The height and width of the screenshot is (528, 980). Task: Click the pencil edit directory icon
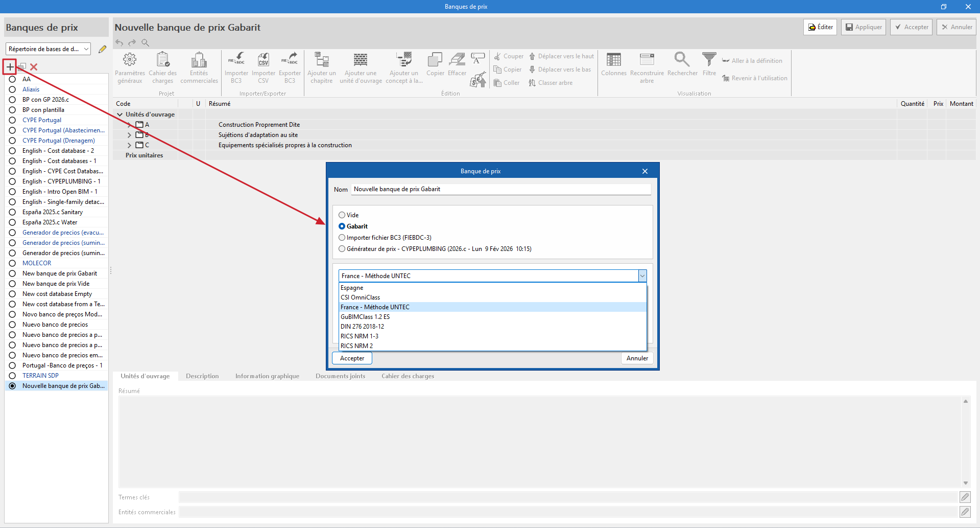pos(102,49)
